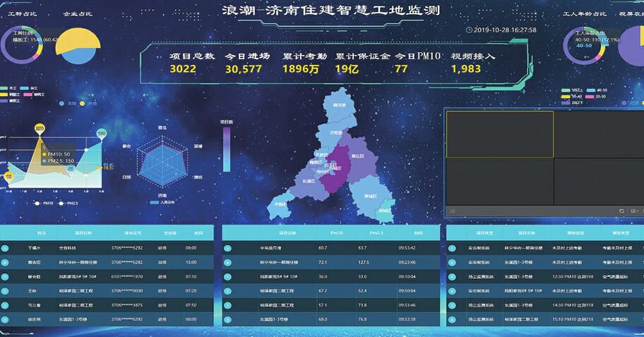Click the number badge on the 07:50 attendance row
This screenshot has height=337, width=644.
5,305
